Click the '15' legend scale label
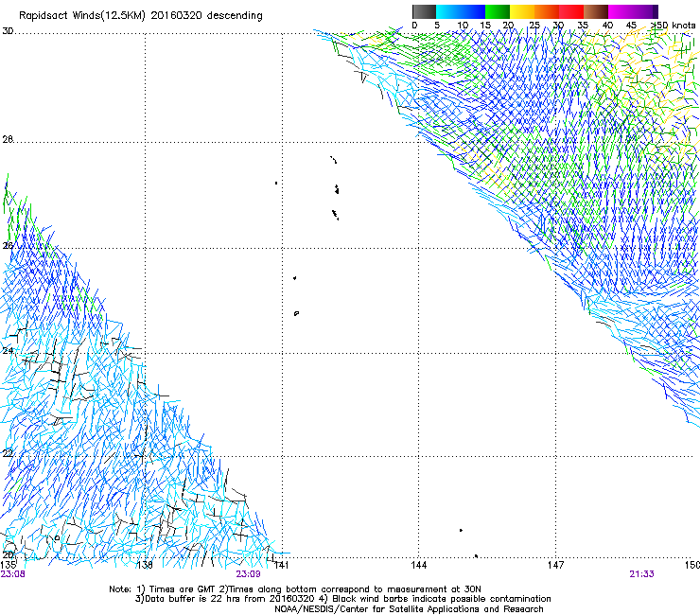The width and height of the screenshot is (700, 615). click(485, 26)
